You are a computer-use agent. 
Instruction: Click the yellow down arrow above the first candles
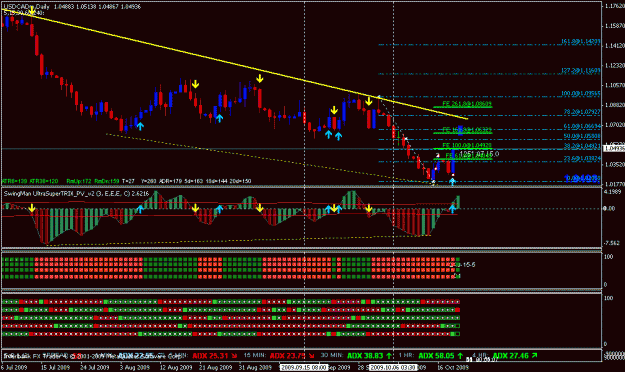(x=31, y=10)
